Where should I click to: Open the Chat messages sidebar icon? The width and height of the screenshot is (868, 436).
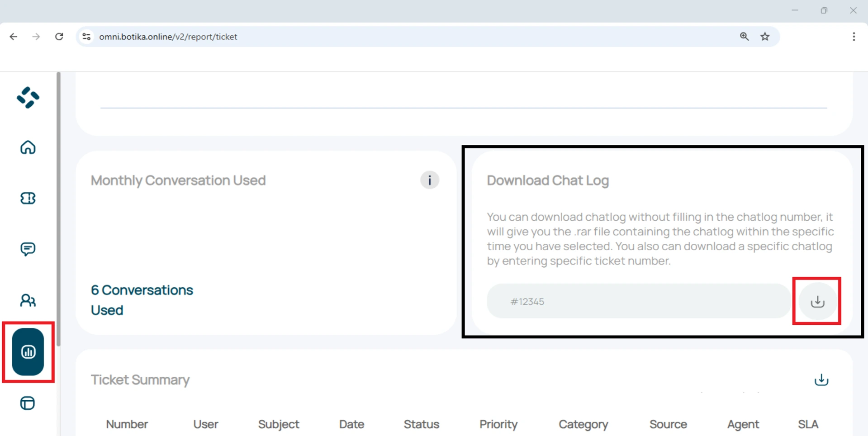28,249
